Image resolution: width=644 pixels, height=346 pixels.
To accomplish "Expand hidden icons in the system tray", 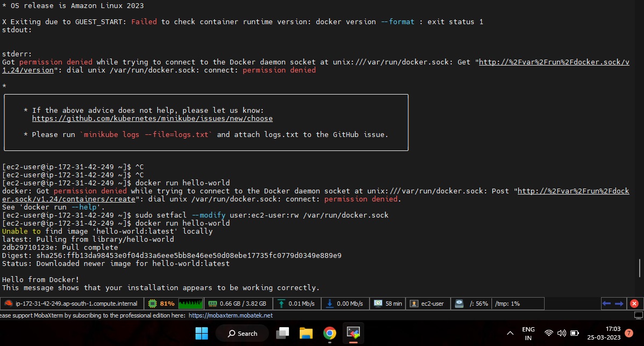I will tap(510, 332).
